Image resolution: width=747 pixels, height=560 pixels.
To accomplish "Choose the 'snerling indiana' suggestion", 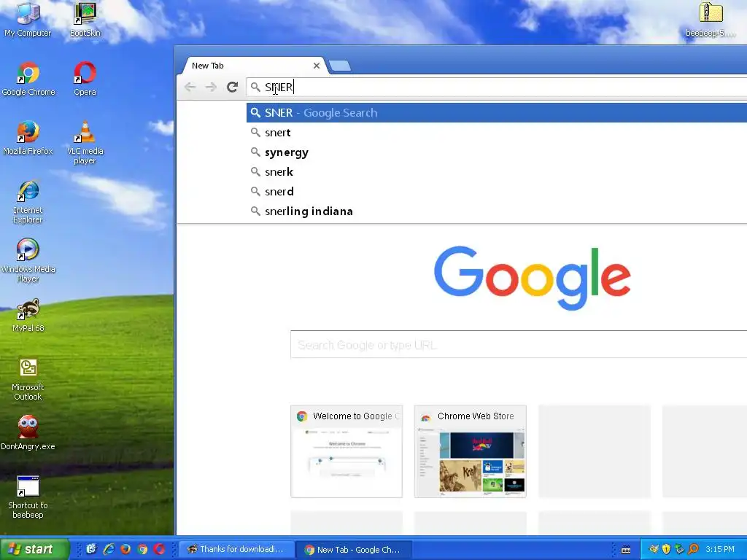I will (x=496, y=211).
